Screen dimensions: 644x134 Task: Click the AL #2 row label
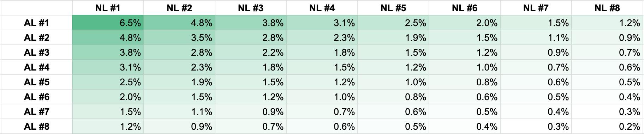click(36, 38)
